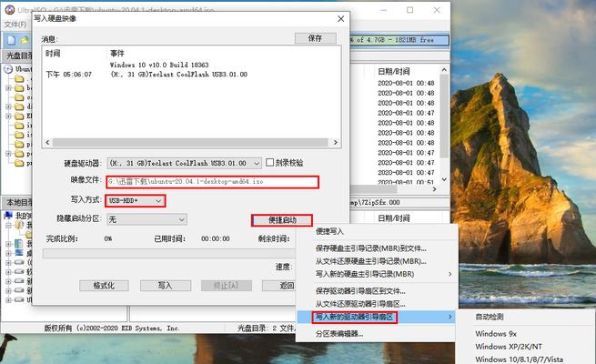Click the UltraISO app icon in title bar

[x=9, y=10]
